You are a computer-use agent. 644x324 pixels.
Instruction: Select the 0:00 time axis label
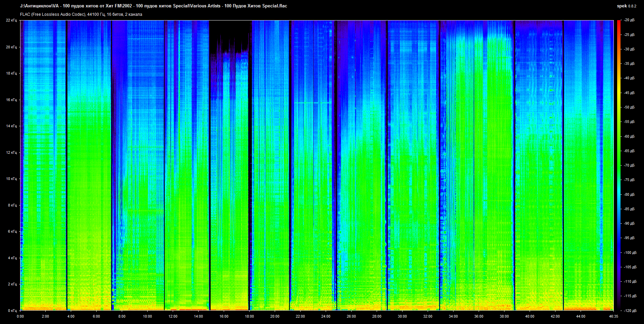20,316
